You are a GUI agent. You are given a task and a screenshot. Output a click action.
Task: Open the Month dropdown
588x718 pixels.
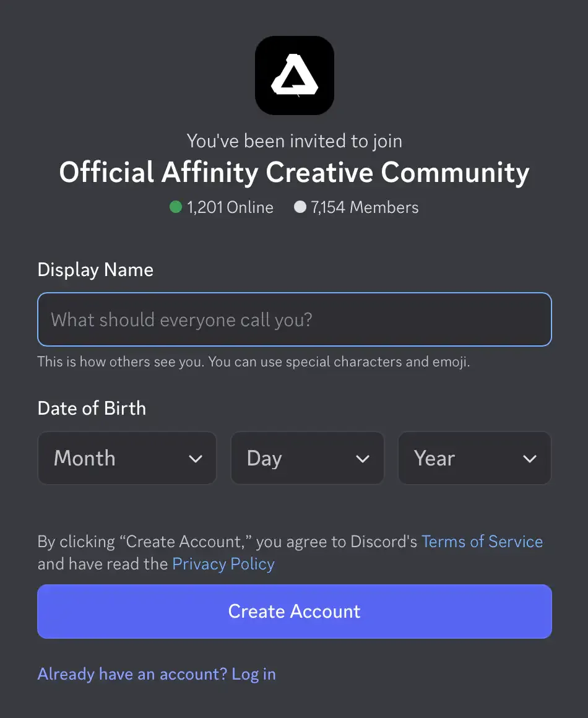point(127,458)
